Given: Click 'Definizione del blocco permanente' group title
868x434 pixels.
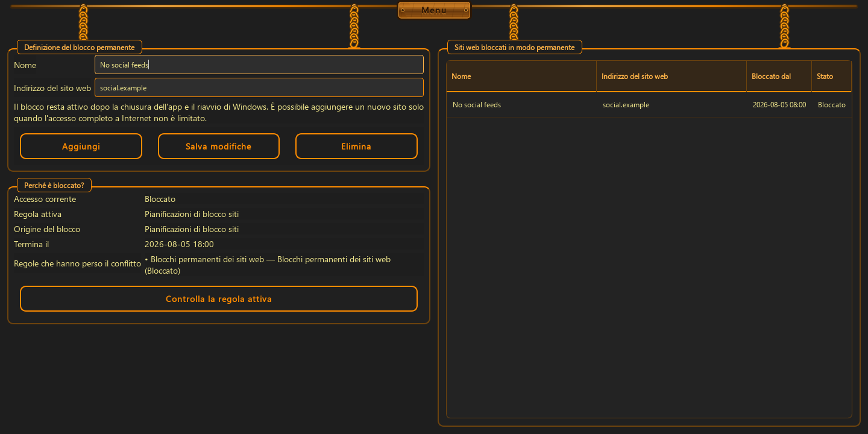Looking at the screenshot, I should coord(80,47).
